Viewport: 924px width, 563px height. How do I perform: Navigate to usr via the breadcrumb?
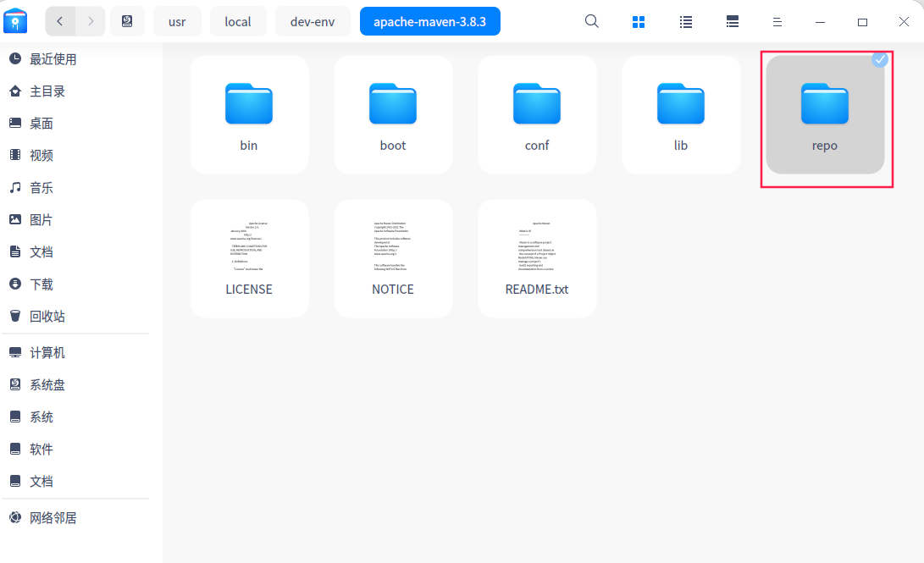(x=177, y=21)
